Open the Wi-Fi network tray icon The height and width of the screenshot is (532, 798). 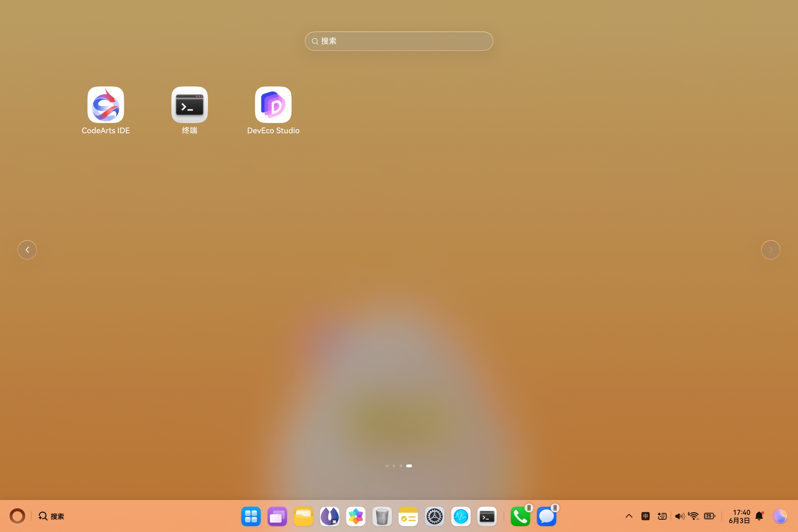click(693, 516)
